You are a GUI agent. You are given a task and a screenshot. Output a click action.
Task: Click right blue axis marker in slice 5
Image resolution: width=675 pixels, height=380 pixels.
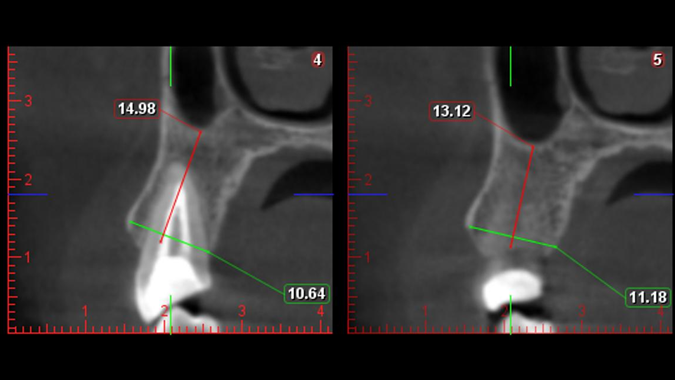tap(653, 195)
